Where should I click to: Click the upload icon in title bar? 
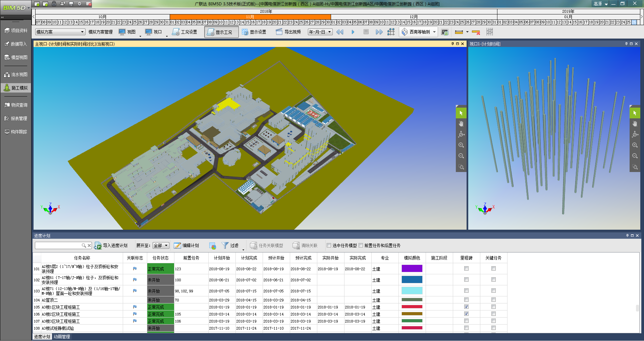click(45, 4)
